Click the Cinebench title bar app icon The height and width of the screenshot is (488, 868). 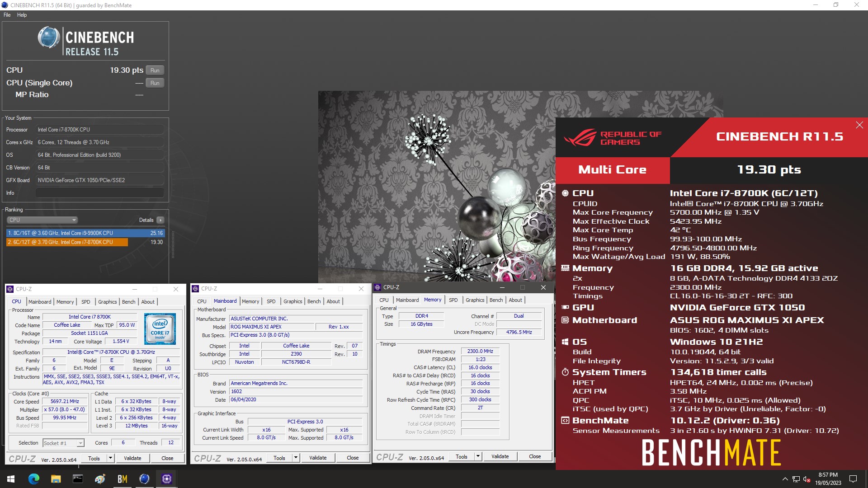[5, 5]
